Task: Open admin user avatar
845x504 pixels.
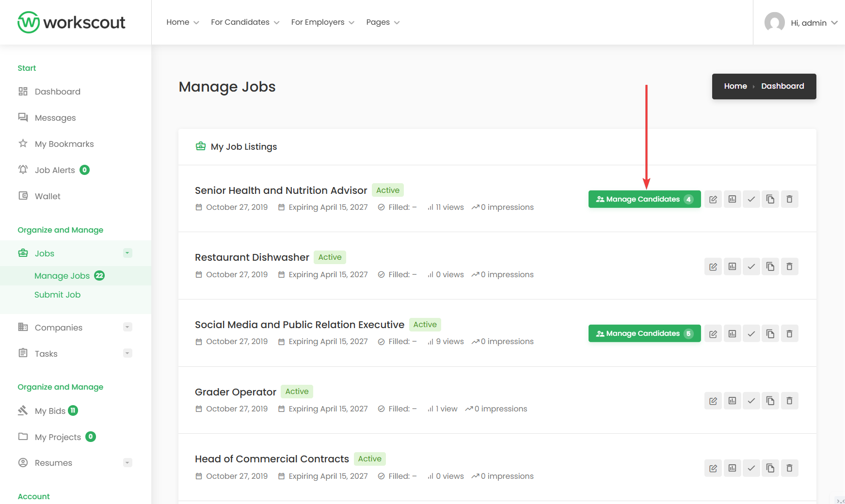Action: tap(774, 22)
